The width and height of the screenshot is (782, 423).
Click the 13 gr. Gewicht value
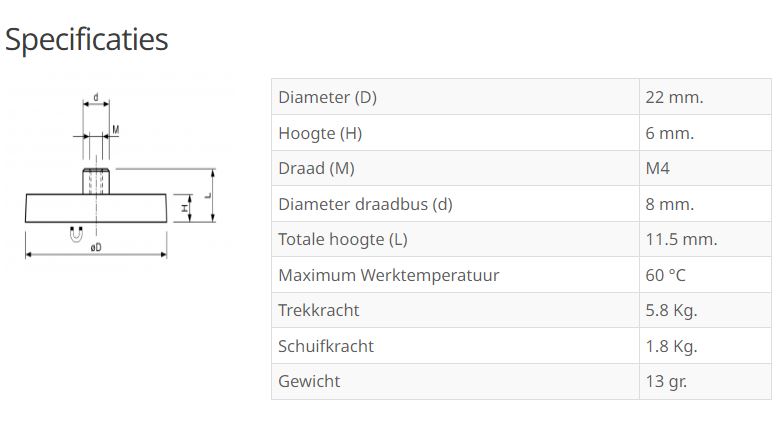coord(666,381)
